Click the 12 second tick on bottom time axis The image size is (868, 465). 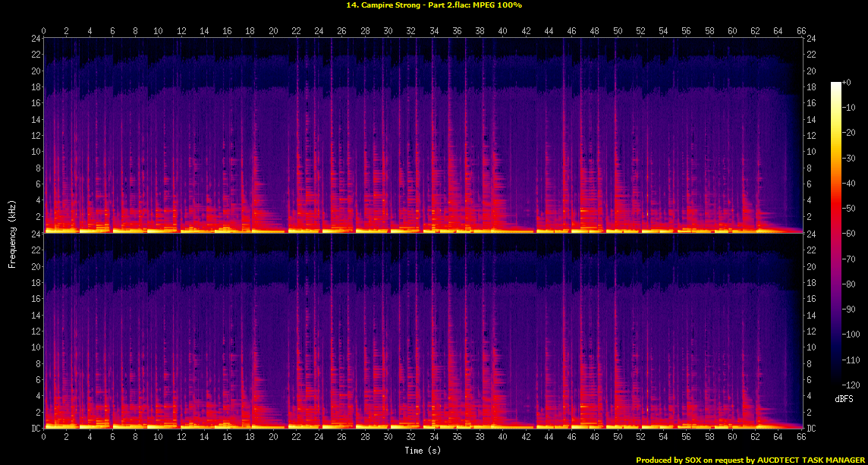[x=181, y=438]
